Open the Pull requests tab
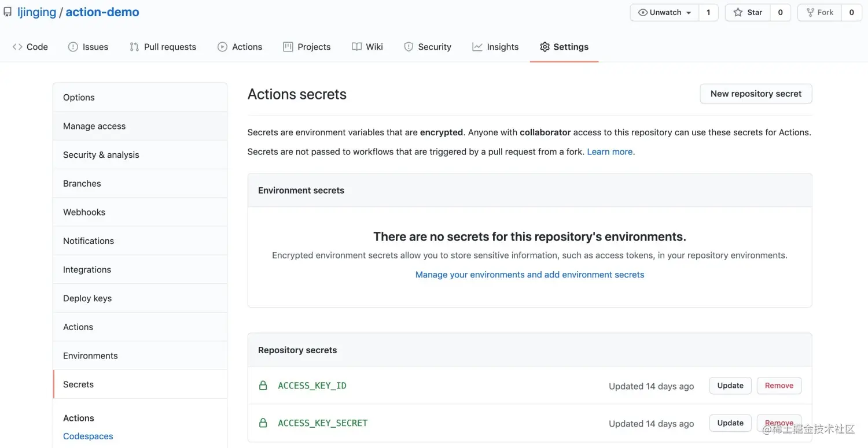This screenshot has width=868, height=448. [163, 47]
